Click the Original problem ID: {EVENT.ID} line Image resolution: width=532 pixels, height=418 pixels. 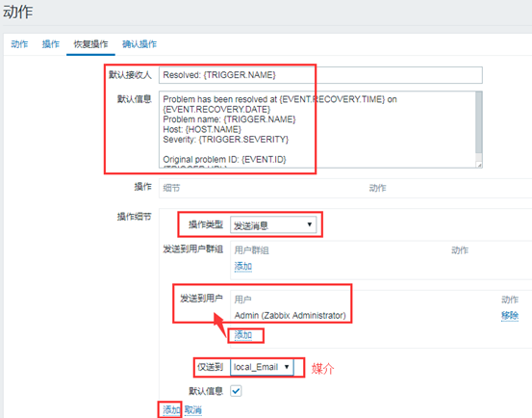pyautogui.click(x=224, y=160)
